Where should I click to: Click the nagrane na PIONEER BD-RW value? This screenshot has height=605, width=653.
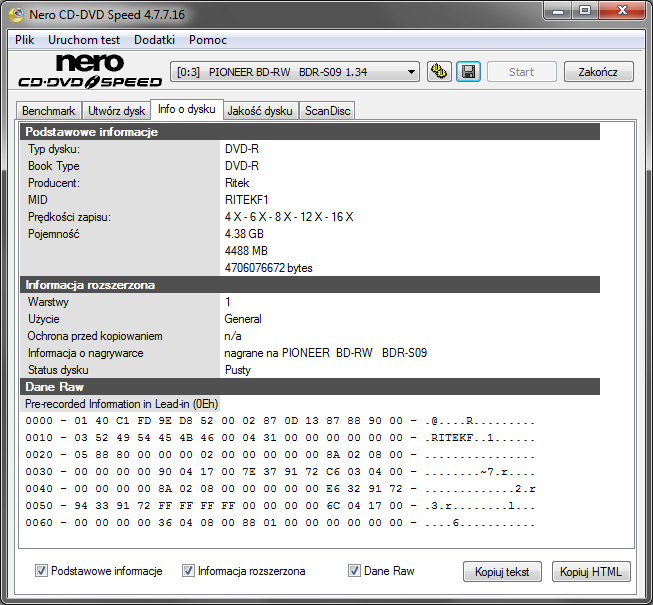pos(326,353)
